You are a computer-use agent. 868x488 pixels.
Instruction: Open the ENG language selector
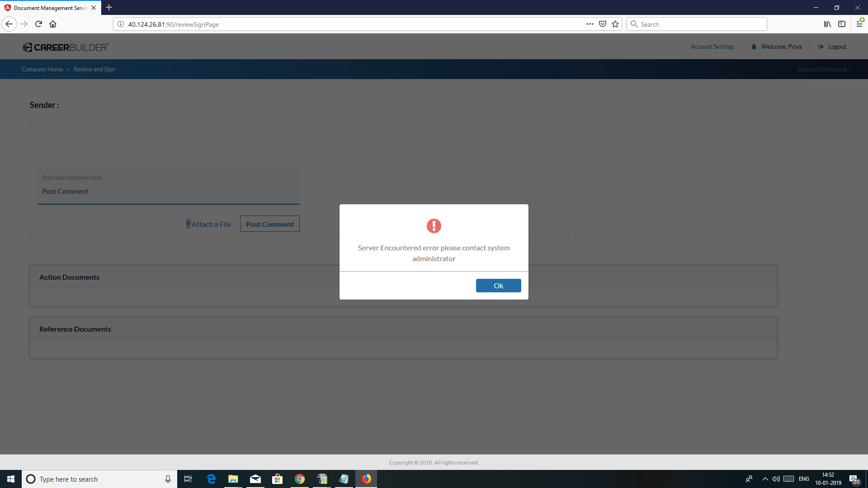tap(804, 479)
